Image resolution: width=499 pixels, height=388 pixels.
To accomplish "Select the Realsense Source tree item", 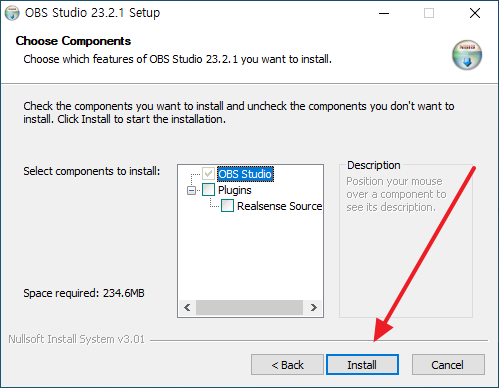I will tap(279, 206).
